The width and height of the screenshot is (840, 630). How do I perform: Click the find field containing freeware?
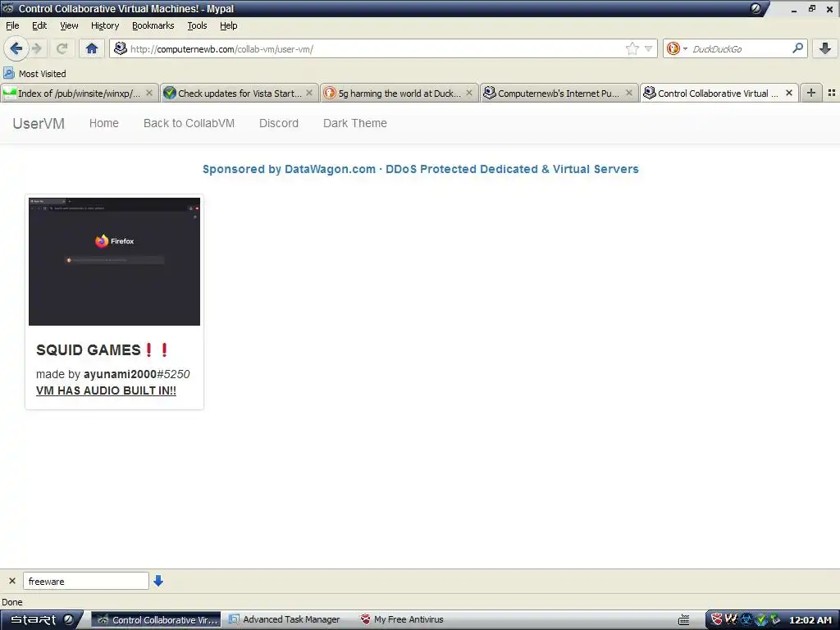pyautogui.click(x=85, y=582)
